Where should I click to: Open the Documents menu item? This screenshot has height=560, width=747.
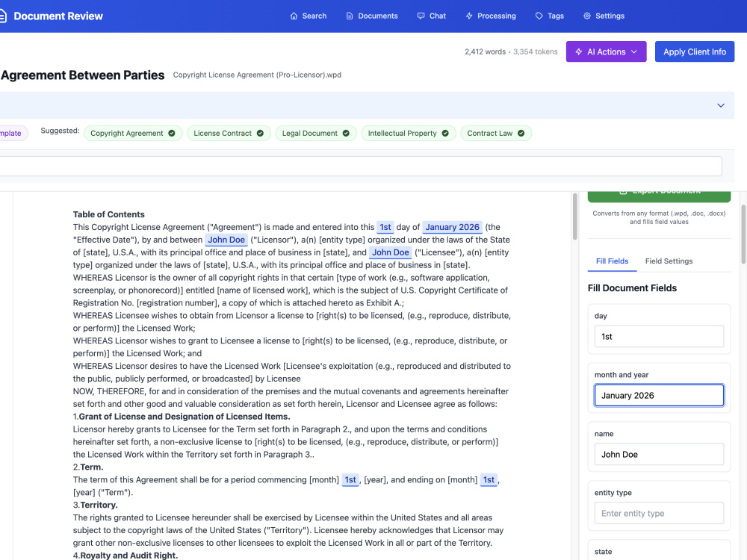click(x=372, y=16)
